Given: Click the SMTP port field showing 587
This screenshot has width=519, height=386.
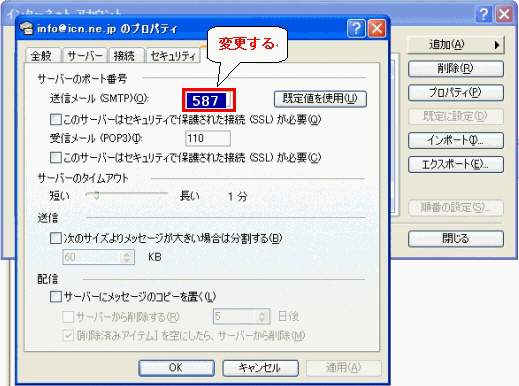Looking at the screenshot, I should point(209,100).
